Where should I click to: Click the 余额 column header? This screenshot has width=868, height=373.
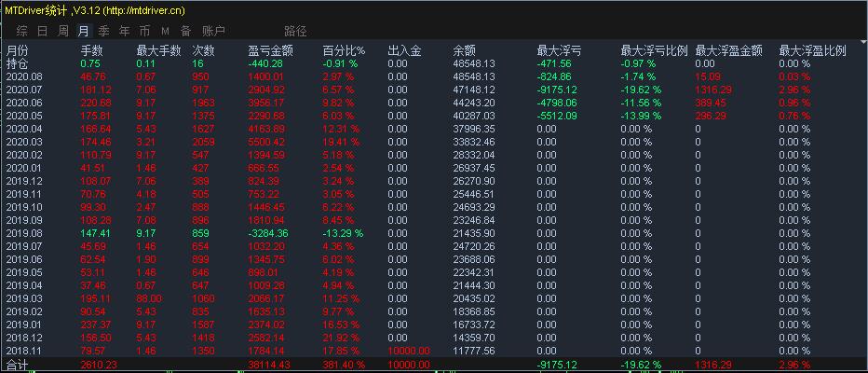pos(464,51)
